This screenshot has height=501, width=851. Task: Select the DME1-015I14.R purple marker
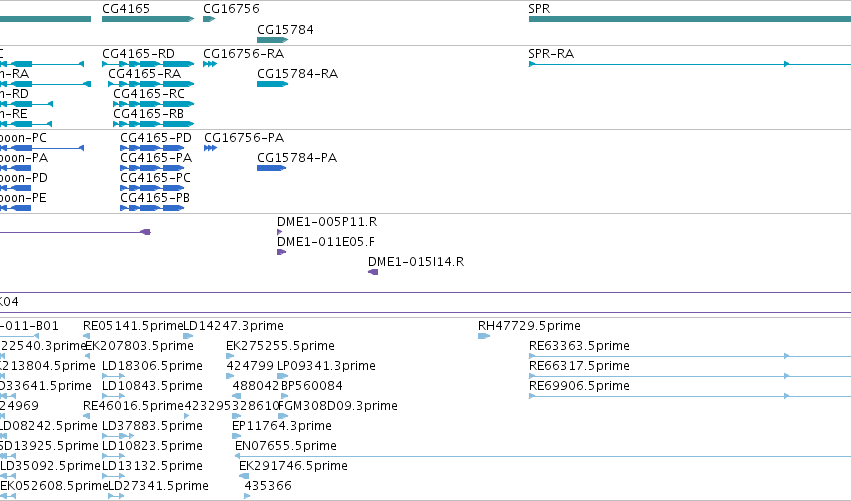pyautogui.click(x=373, y=272)
